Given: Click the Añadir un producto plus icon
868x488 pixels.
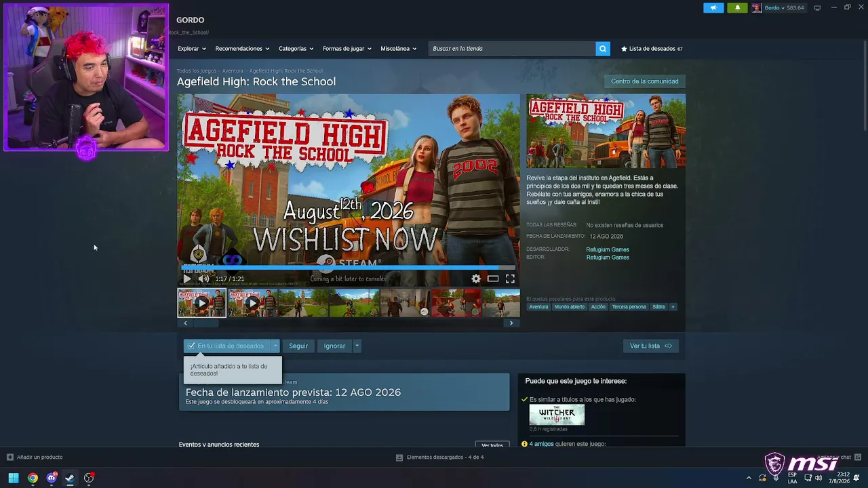Looking at the screenshot, I should coord(9,457).
